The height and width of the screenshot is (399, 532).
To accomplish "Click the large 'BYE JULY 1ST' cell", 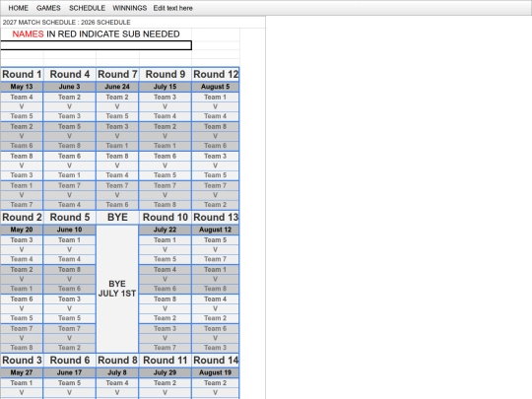I will click(x=117, y=289).
